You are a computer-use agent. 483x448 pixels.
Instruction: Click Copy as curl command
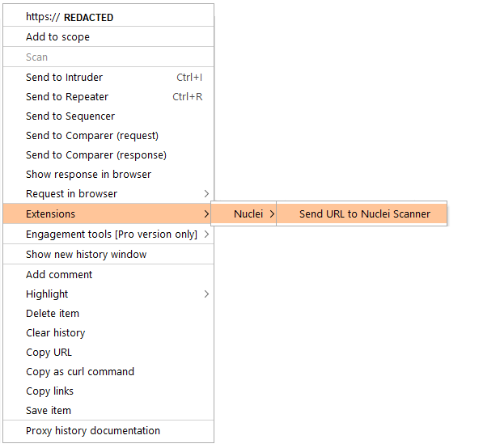pos(108,372)
